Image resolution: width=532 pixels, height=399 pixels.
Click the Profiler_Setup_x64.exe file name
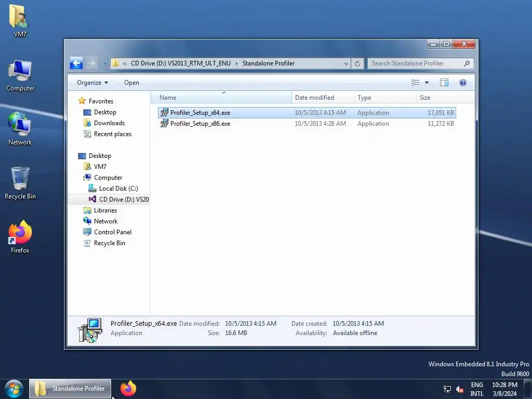click(200, 113)
